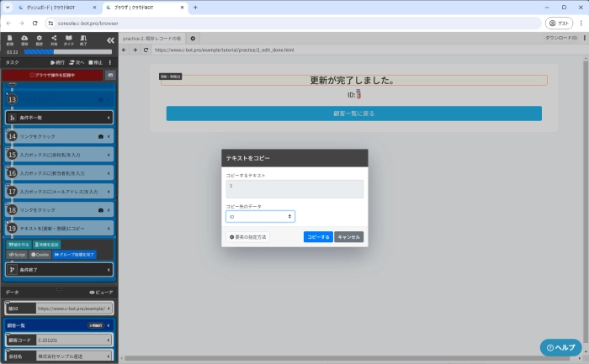This screenshot has height=364, width=589.
Task: Click the コピーするテキスト text field
Action: tap(294, 188)
